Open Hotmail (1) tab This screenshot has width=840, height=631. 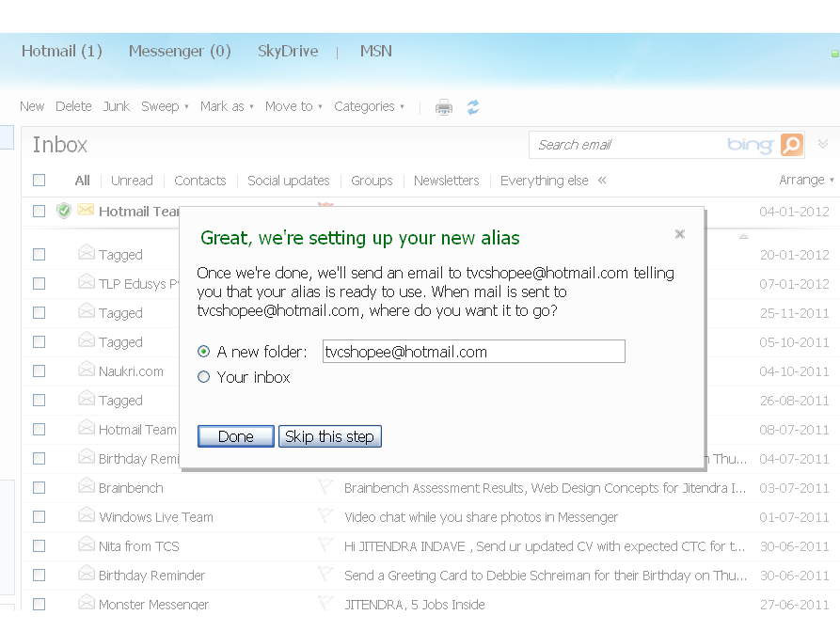pos(61,51)
